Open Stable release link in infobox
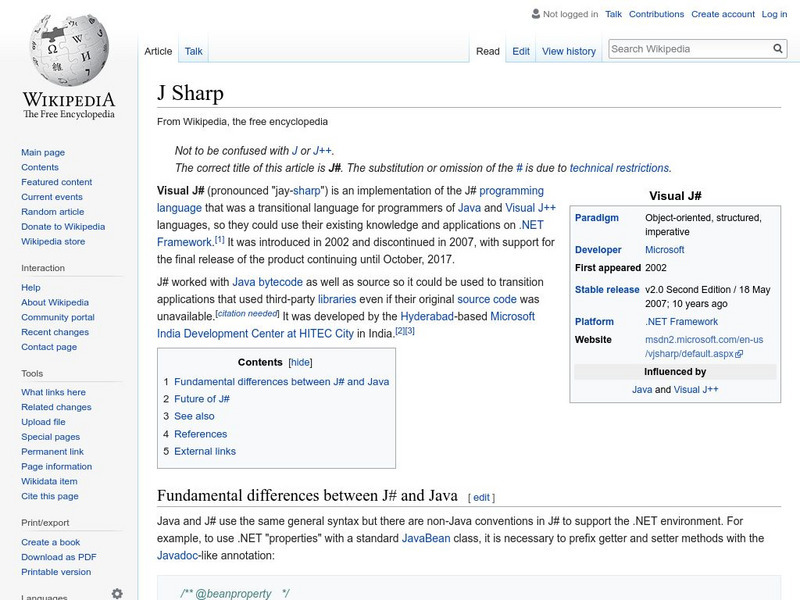 [x=607, y=289]
